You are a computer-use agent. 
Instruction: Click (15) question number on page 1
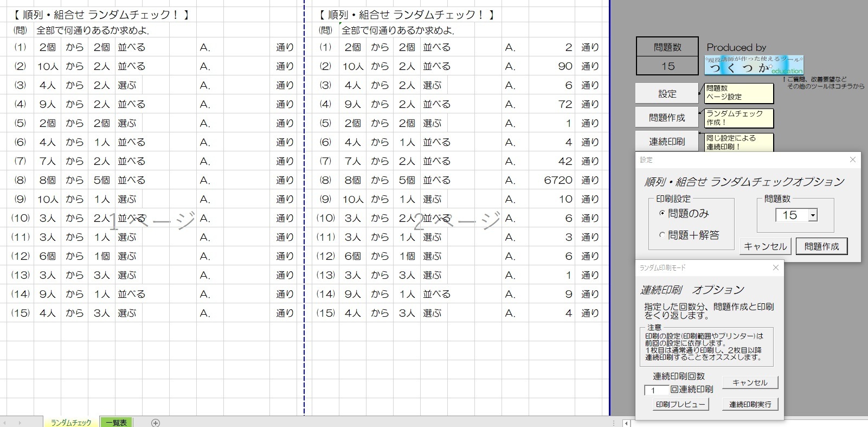tap(21, 313)
